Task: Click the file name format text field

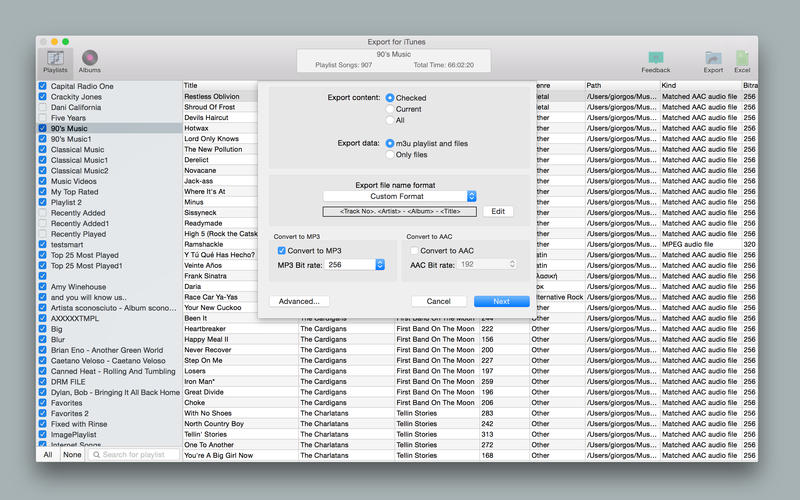Action: [x=400, y=211]
